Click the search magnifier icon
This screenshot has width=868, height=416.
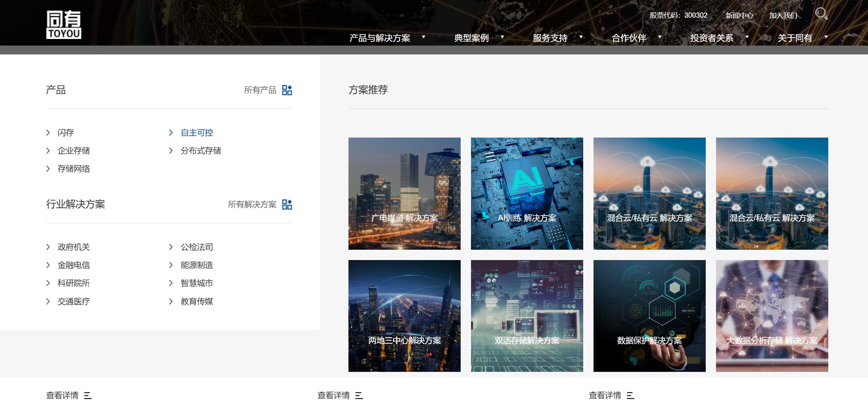click(821, 14)
